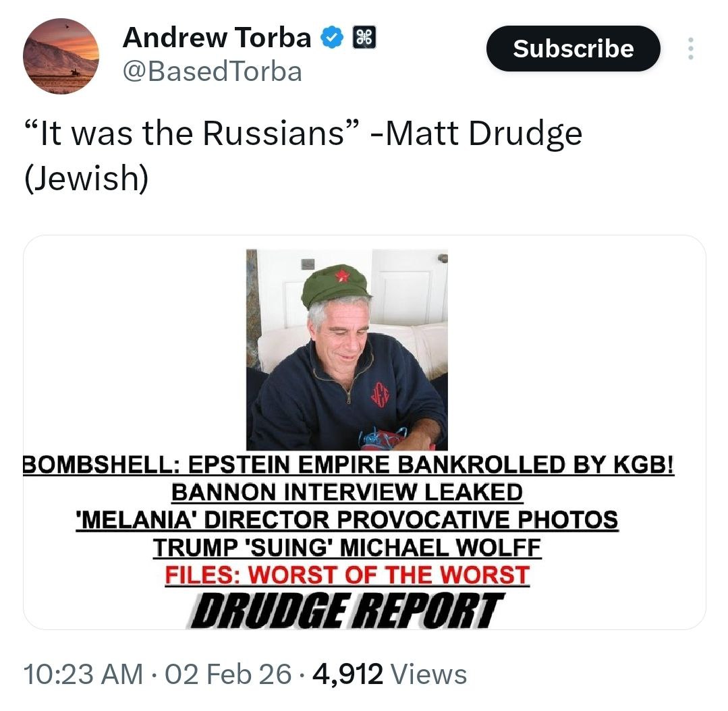Viewport: 728px width, 711px height.
Task: Click the red star on the green cap
Action: pos(343,276)
